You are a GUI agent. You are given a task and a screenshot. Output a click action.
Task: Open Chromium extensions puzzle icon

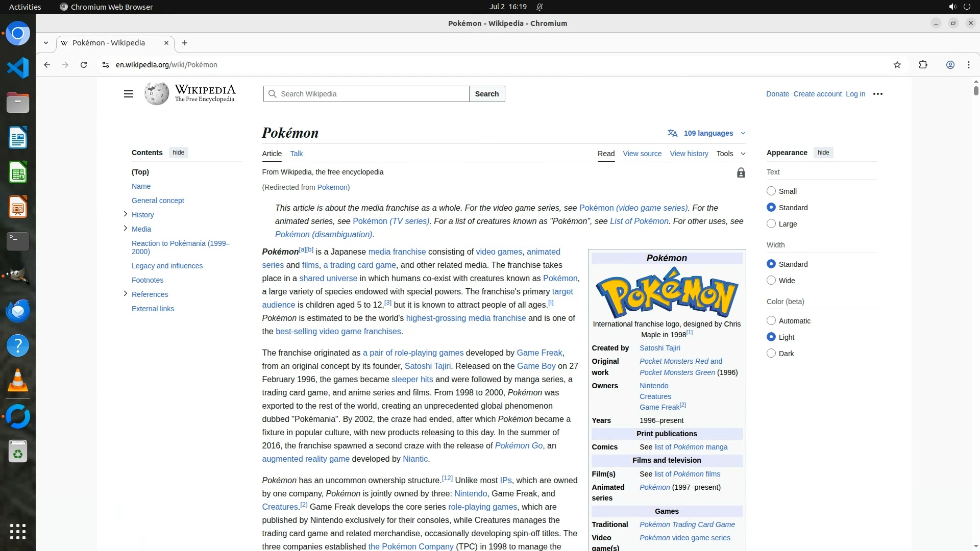923,65
